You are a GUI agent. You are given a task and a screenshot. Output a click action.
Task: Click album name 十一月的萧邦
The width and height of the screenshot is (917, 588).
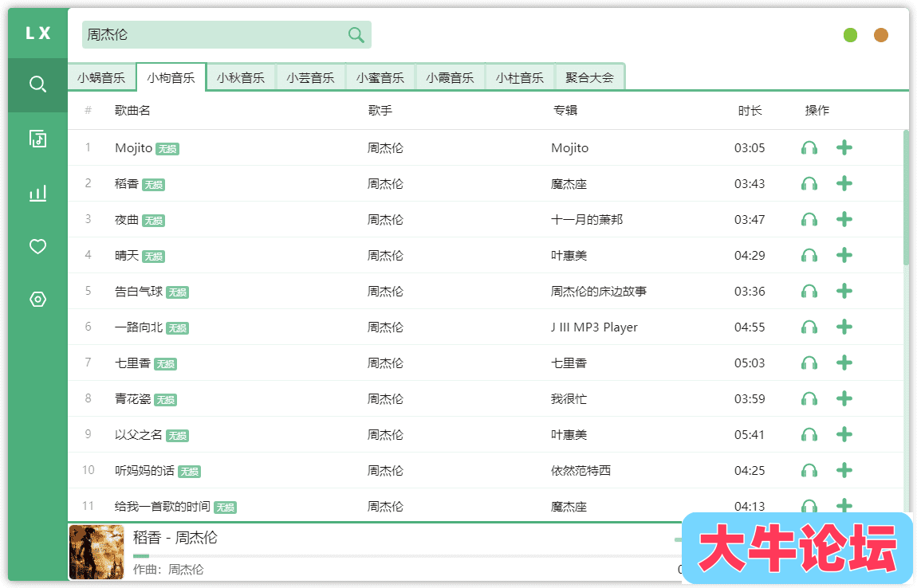[587, 220]
